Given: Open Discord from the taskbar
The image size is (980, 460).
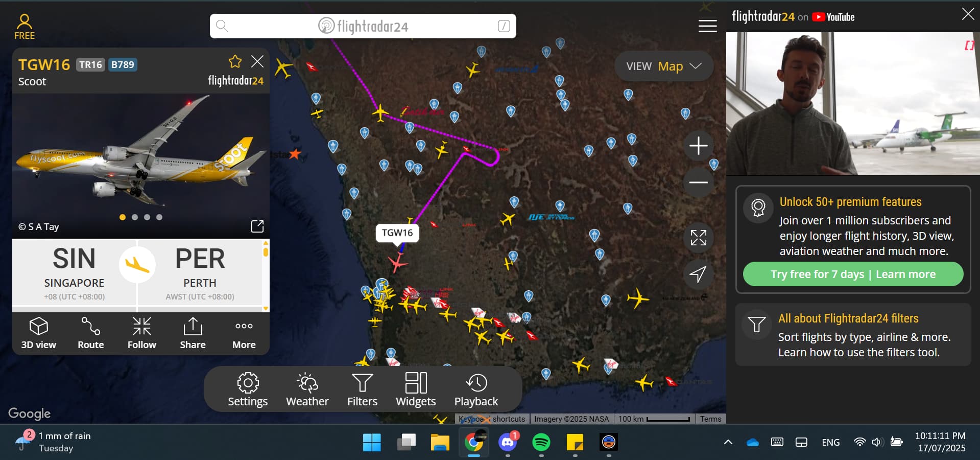Looking at the screenshot, I should pos(508,442).
